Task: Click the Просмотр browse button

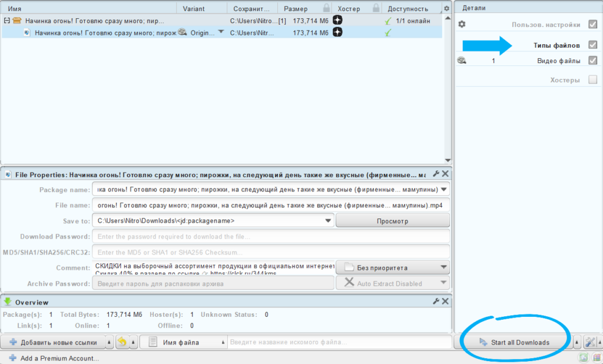Action: [x=393, y=221]
